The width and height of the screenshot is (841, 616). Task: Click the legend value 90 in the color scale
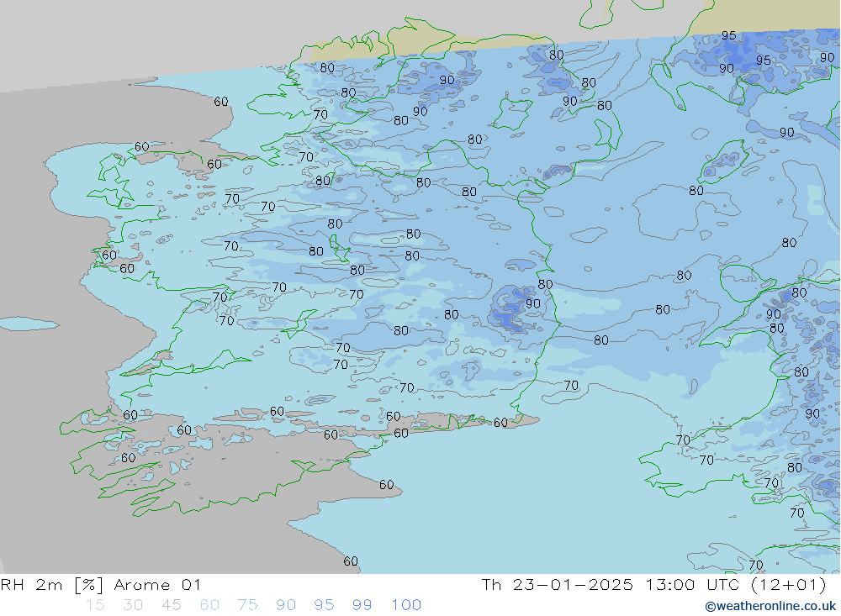coord(285,605)
